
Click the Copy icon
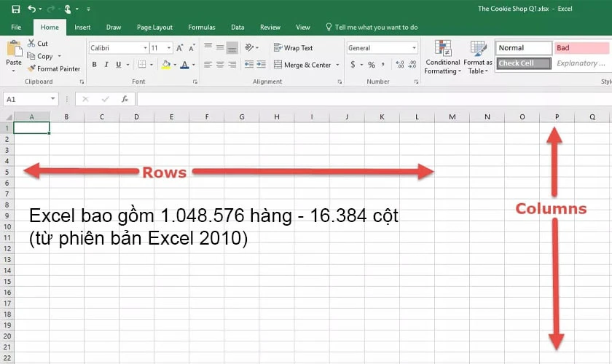pyautogui.click(x=31, y=56)
